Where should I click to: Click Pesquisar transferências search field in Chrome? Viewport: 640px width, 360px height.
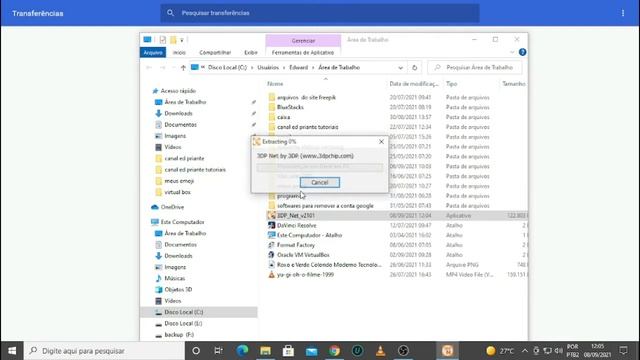[320, 13]
